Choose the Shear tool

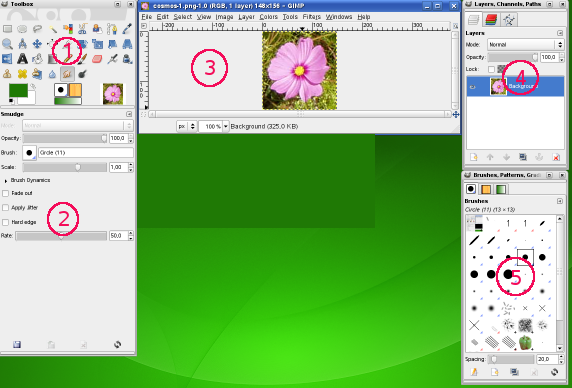(x=112, y=44)
